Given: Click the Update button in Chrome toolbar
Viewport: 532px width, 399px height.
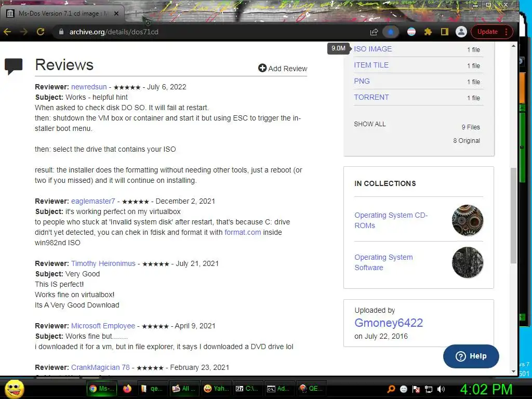Looking at the screenshot, I should (x=491, y=32).
